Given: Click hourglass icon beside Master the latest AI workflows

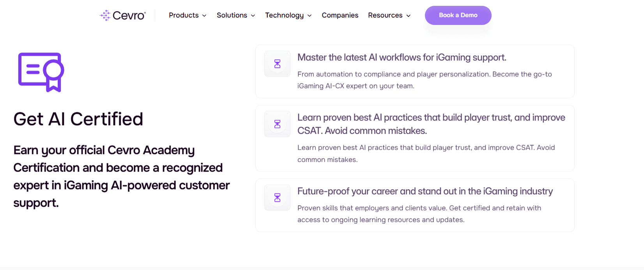Looking at the screenshot, I should pos(277,64).
